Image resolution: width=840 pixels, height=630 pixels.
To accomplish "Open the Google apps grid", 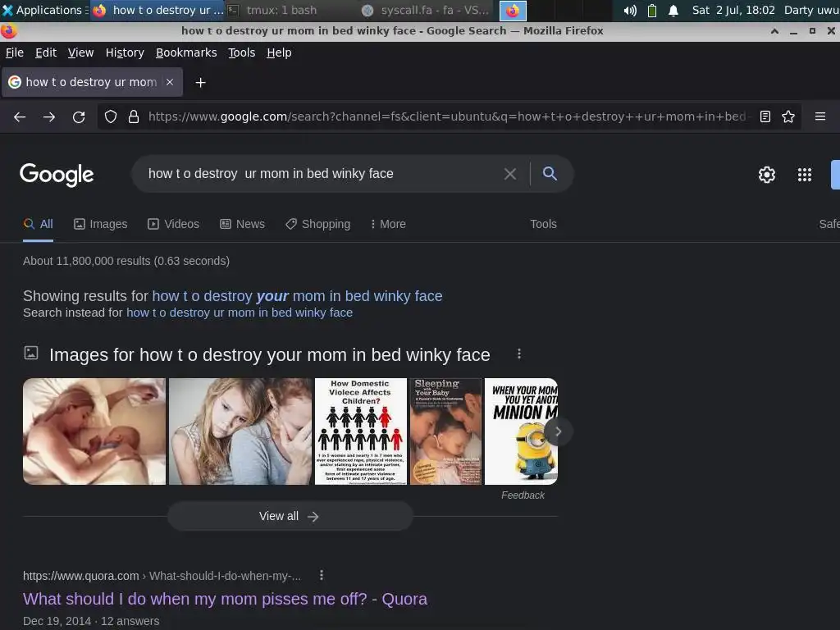I will (x=804, y=175).
